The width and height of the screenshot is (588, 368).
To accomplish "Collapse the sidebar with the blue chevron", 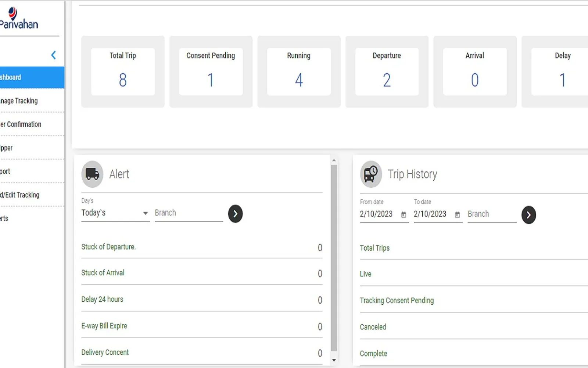I will click(54, 55).
